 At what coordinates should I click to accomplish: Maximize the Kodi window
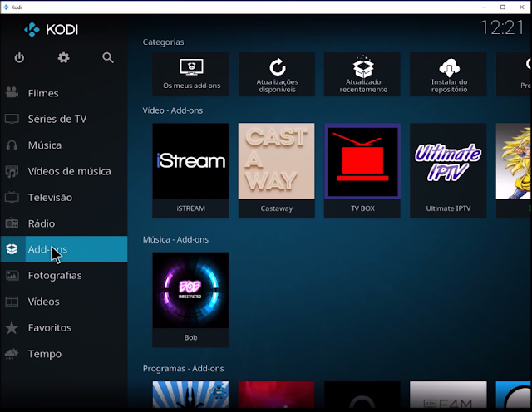pyautogui.click(x=503, y=7)
